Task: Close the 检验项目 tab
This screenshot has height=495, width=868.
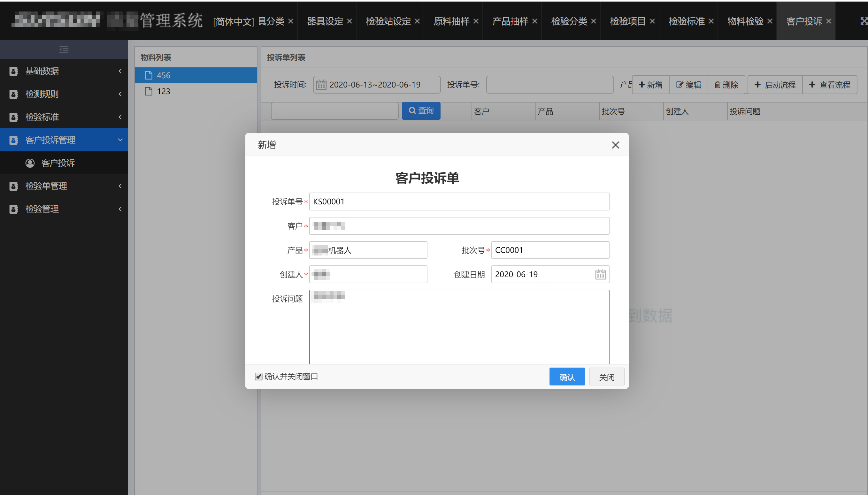Action: click(x=652, y=21)
